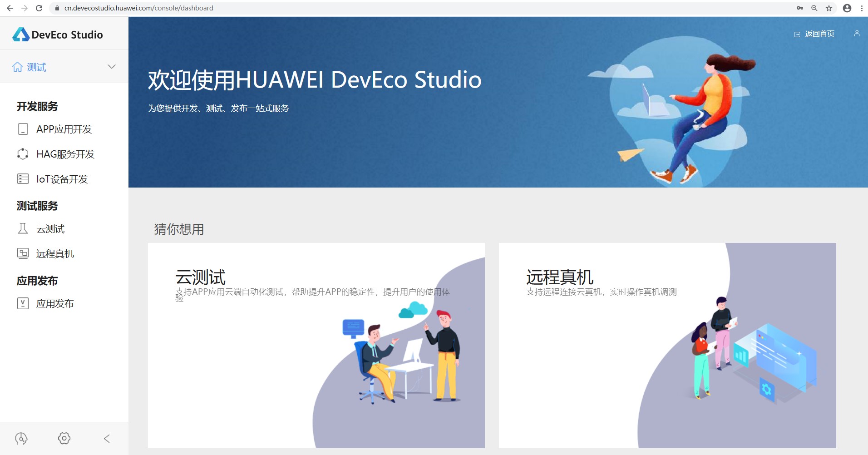Image resolution: width=868 pixels, height=455 pixels.
Task: Click the bottom-left support icon
Action: point(21,438)
